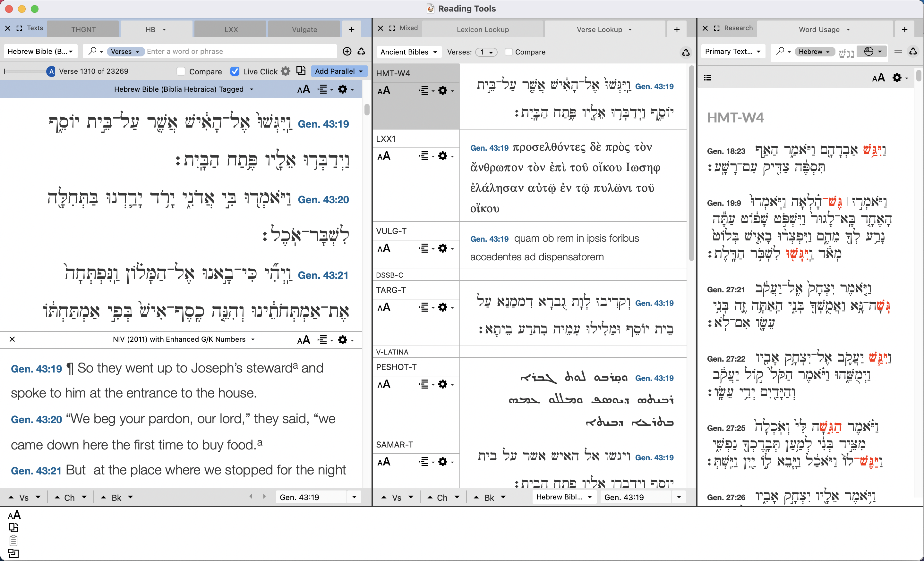Check Compare in the Ancient Bibles toolbar
924x561 pixels.
click(x=509, y=52)
